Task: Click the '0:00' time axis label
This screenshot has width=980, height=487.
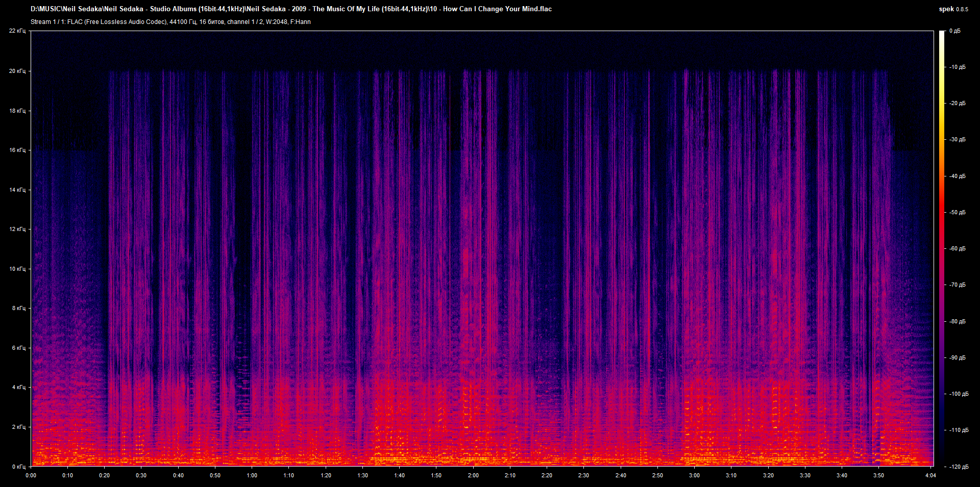Action: pyautogui.click(x=31, y=476)
